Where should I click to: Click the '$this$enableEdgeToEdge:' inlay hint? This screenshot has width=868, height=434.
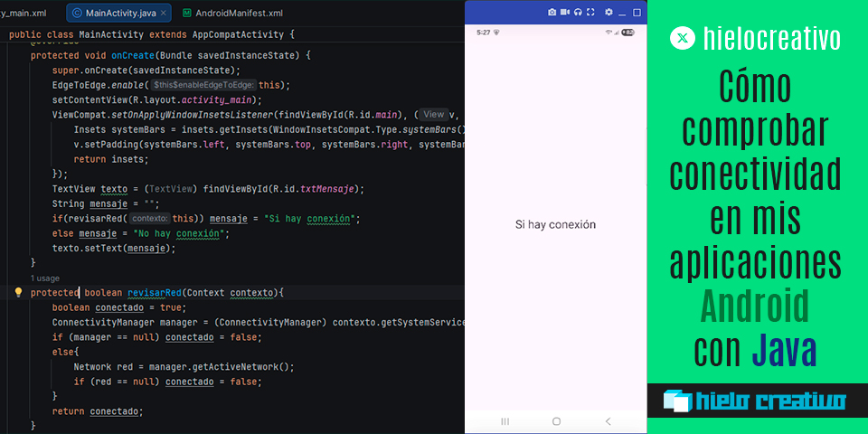click(204, 85)
